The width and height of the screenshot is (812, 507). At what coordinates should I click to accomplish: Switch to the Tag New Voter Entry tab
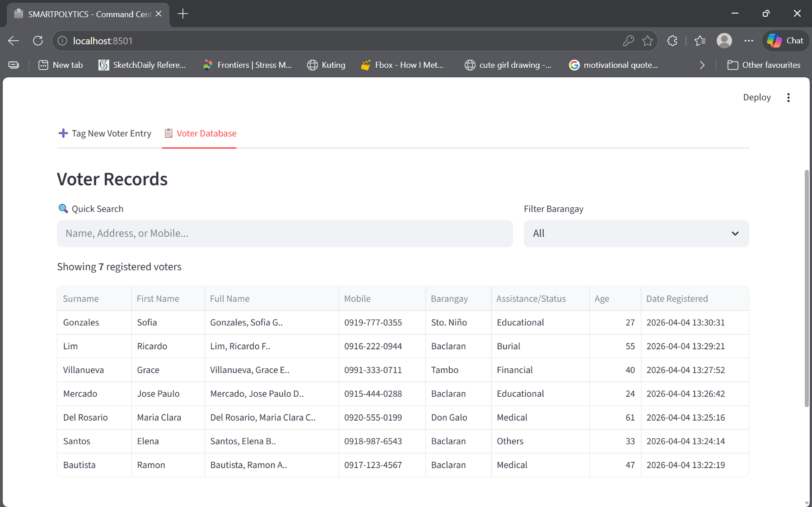[x=104, y=133]
